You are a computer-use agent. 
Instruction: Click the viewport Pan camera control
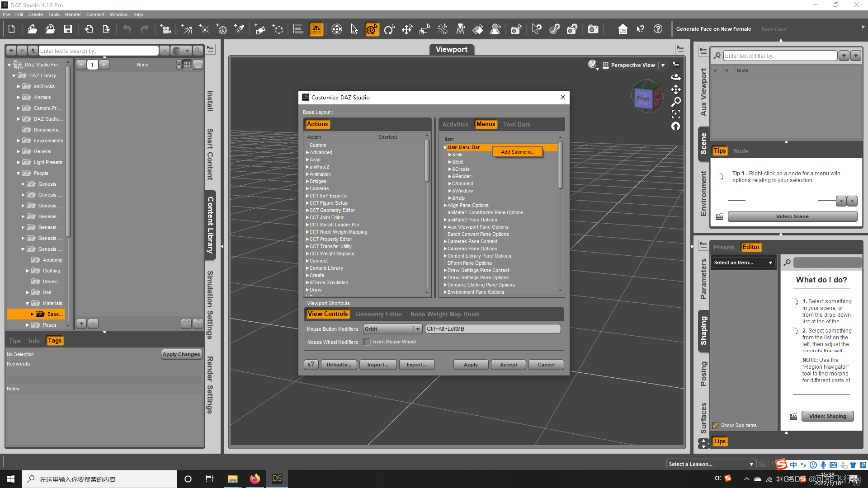pos(676,89)
